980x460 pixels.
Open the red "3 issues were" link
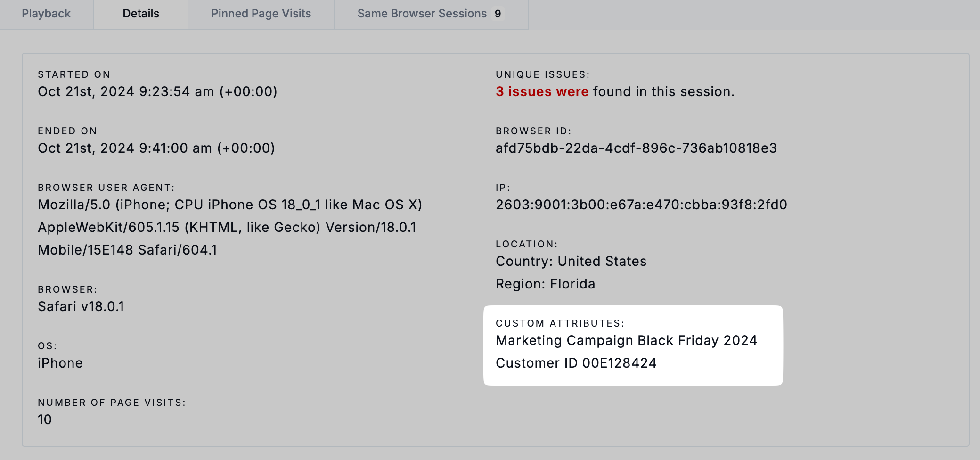click(x=542, y=91)
